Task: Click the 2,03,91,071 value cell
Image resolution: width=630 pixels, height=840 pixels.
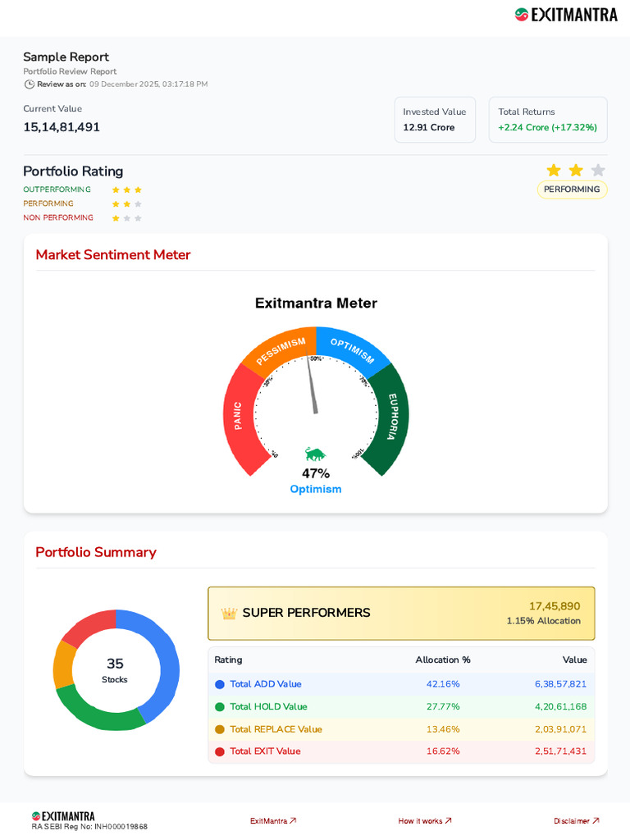Action: (560, 729)
